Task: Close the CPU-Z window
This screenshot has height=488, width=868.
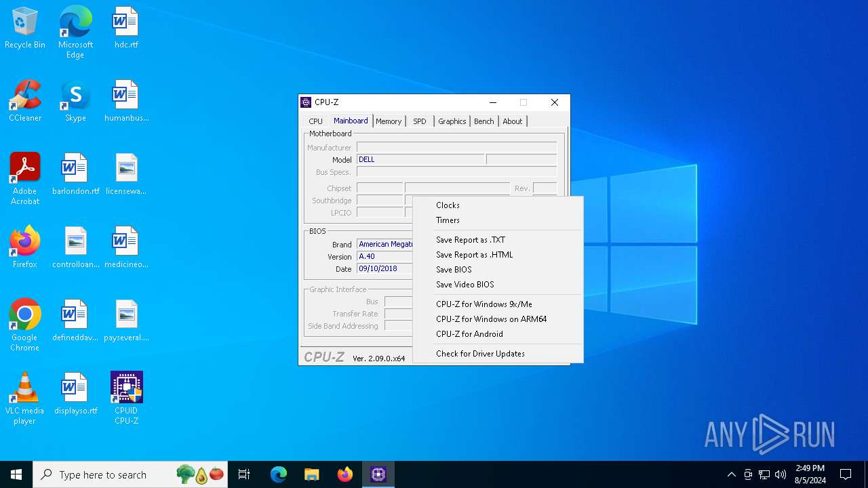Action: [555, 102]
